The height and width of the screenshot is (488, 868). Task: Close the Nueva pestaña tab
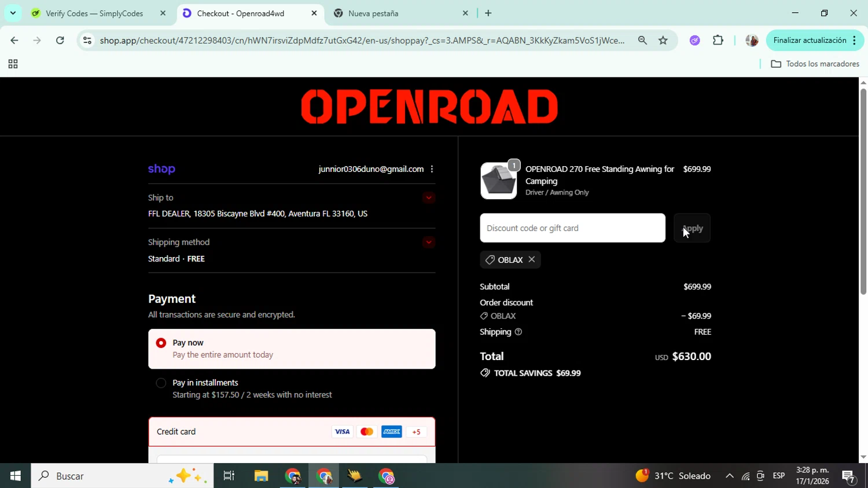[x=465, y=13]
